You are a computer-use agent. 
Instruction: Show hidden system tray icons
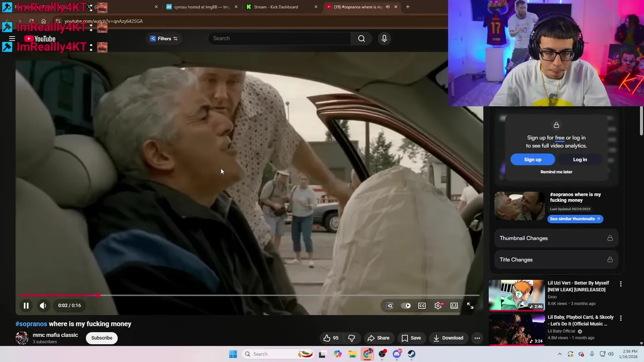tap(559, 354)
